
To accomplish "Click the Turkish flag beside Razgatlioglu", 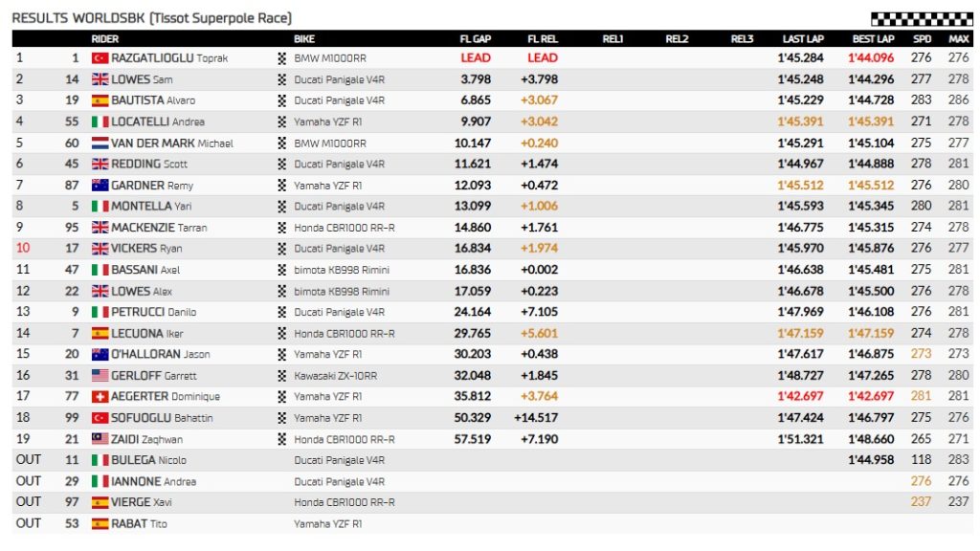I will pos(100,58).
